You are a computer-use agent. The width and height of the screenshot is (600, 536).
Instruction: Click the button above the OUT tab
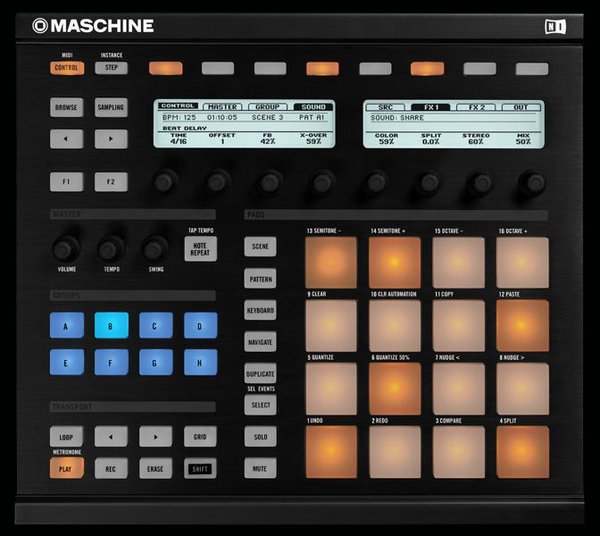click(x=532, y=68)
